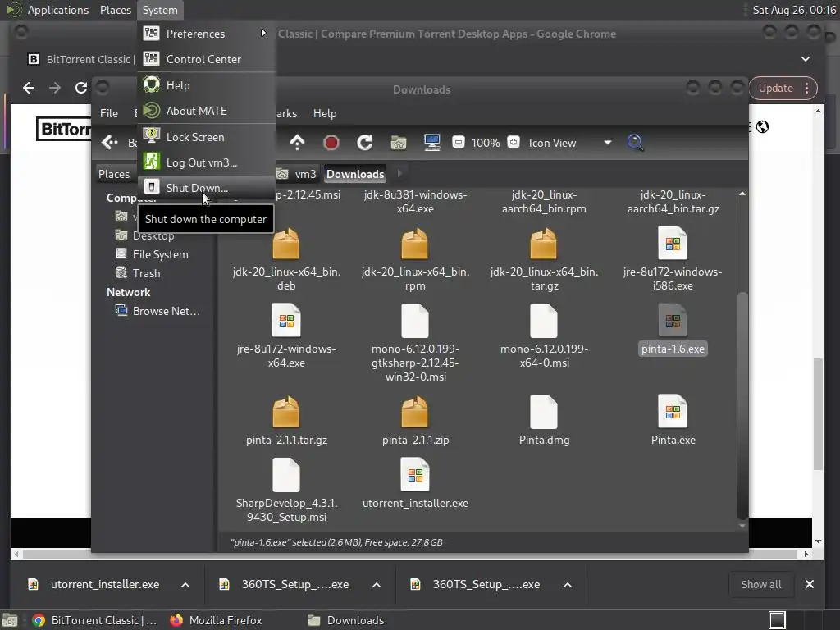Viewport: 840px width, 630px height.
Task: Select mono-6.12.0.199-x64-0.msi file icon
Action: (x=544, y=321)
